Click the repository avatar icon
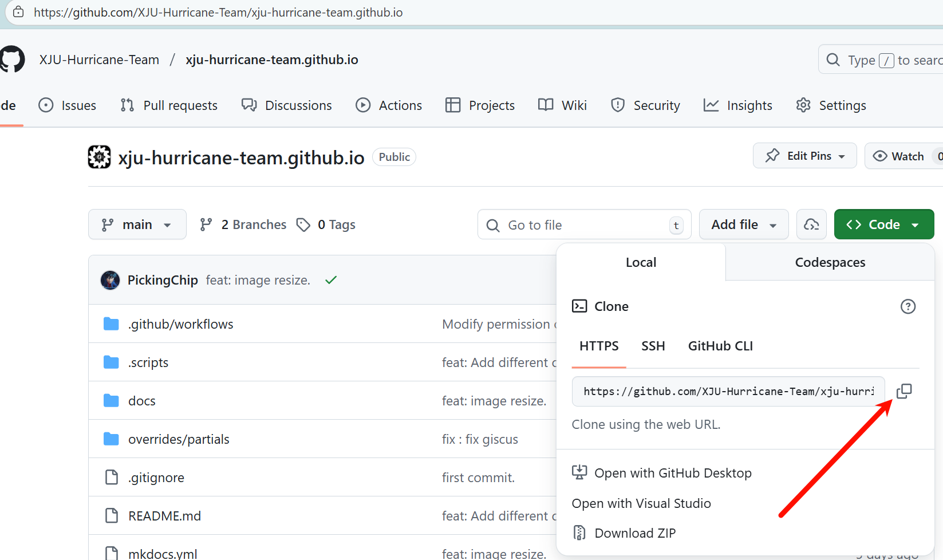The height and width of the screenshot is (560, 943). tap(99, 157)
